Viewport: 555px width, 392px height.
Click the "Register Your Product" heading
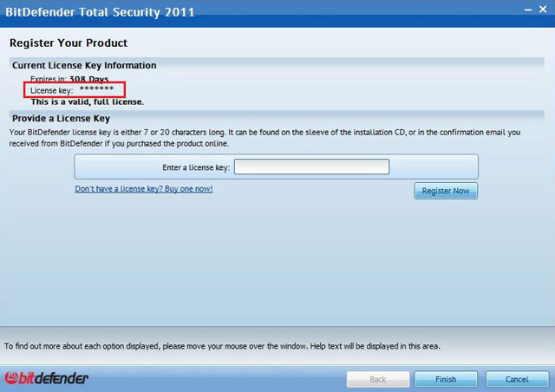69,42
